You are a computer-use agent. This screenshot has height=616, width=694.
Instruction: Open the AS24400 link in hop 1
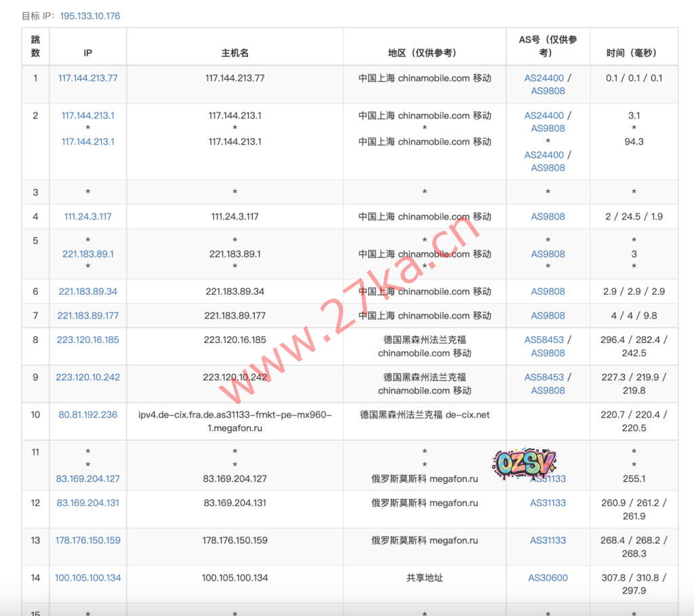pos(544,78)
